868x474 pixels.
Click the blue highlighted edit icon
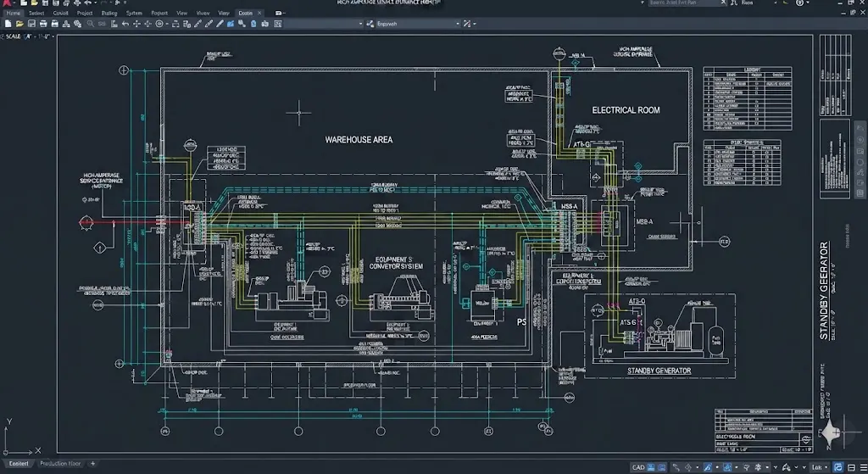coord(231,24)
